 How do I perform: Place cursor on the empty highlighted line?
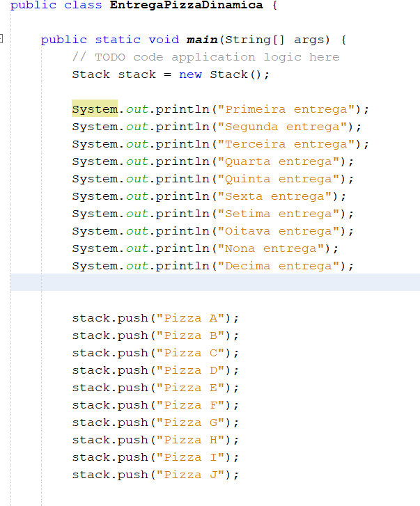pos(215,282)
